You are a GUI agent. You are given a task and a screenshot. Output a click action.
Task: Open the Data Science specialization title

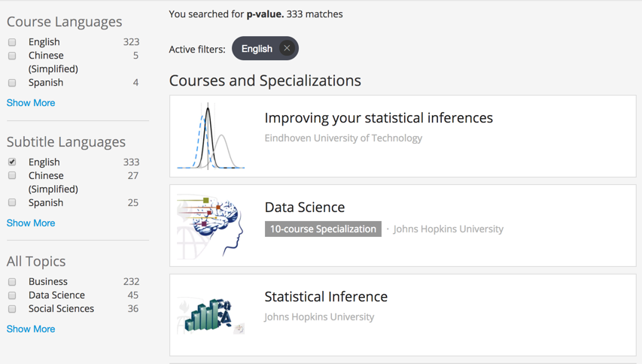(x=305, y=208)
